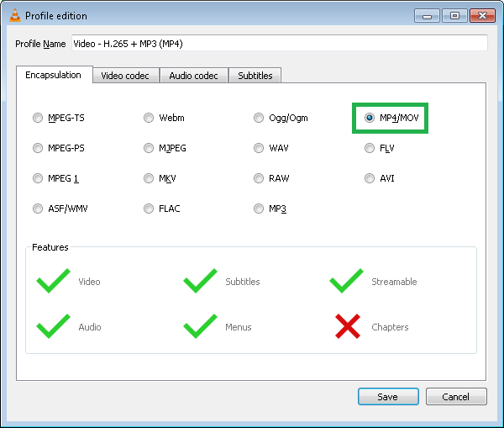This screenshot has height=428, width=504.
Task: Cancel the profile edition dialog
Action: (456, 397)
